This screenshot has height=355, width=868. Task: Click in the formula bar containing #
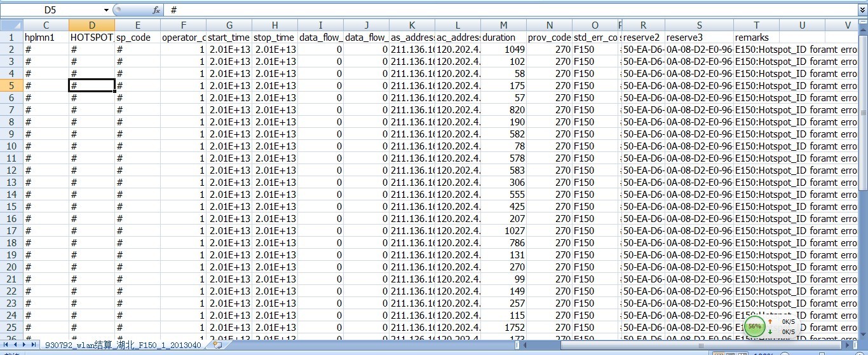point(512,10)
